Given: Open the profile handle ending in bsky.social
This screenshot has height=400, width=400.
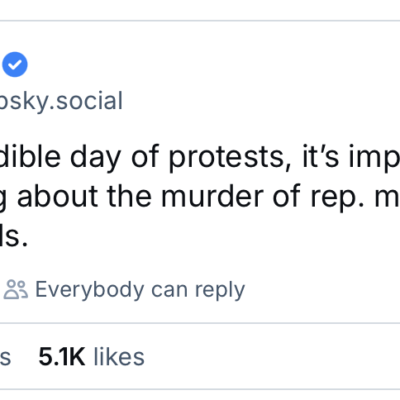Looking at the screenshot, I should 61,101.
